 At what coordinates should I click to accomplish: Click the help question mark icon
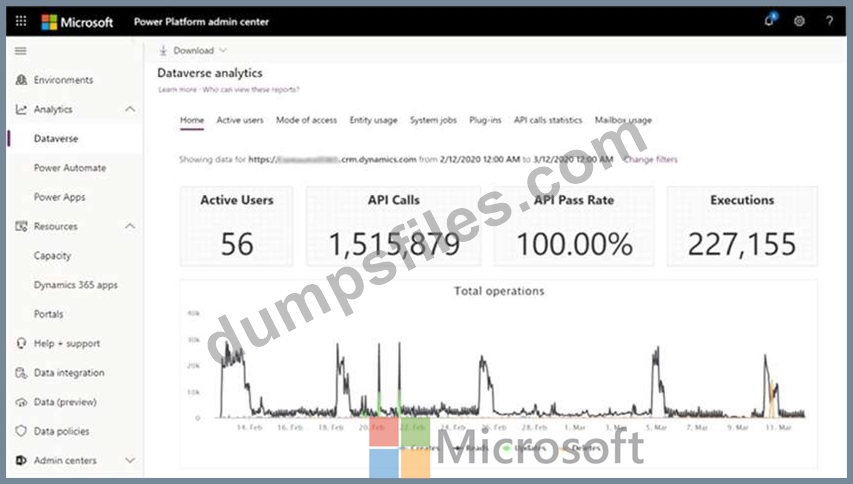pyautogui.click(x=829, y=21)
